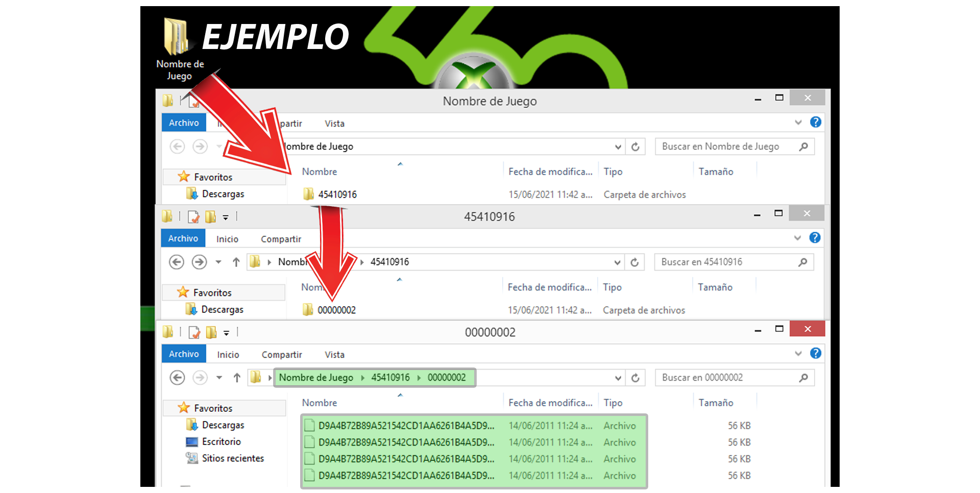Focus the Buscar en 00000002 search box
This screenshot has height=493, width=980.
pos(734,378)
